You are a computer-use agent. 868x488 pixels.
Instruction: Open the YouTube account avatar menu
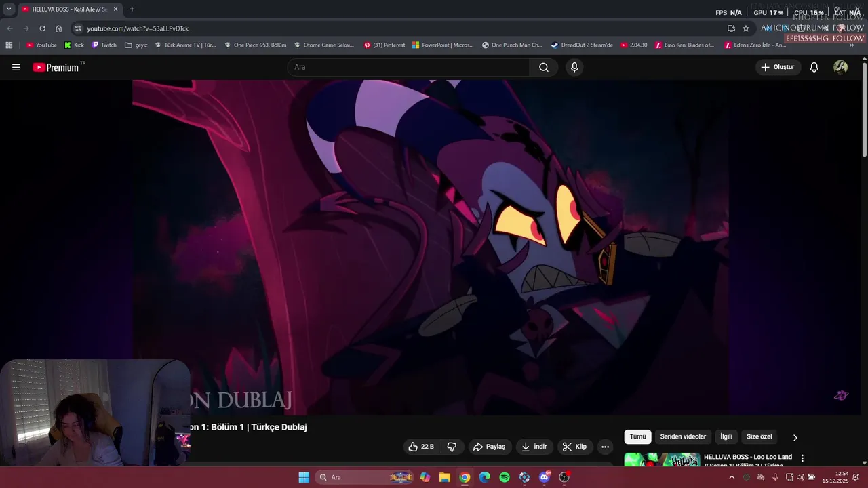[x=841, y=67]
